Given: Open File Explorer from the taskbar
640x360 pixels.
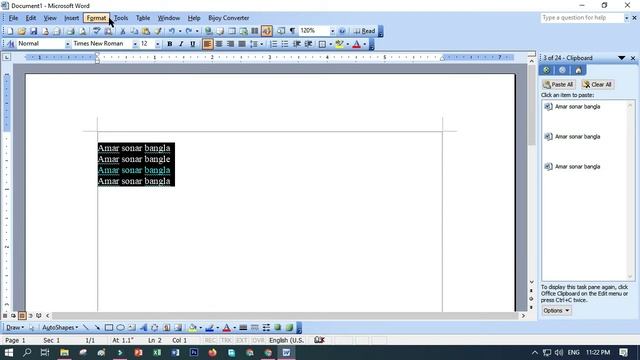Looking at the screenshot, I should coord(64,352).
